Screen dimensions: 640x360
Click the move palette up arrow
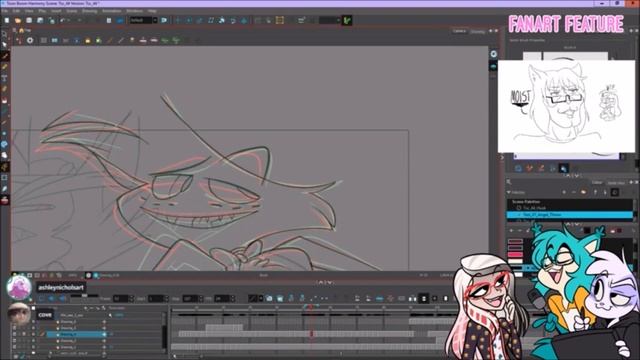(x=595, y=192)
